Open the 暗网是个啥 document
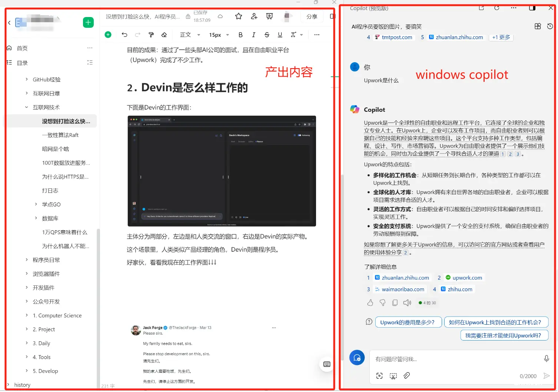Screen dimensions: 558x392 pyautogui.click(x=56, y=149)
